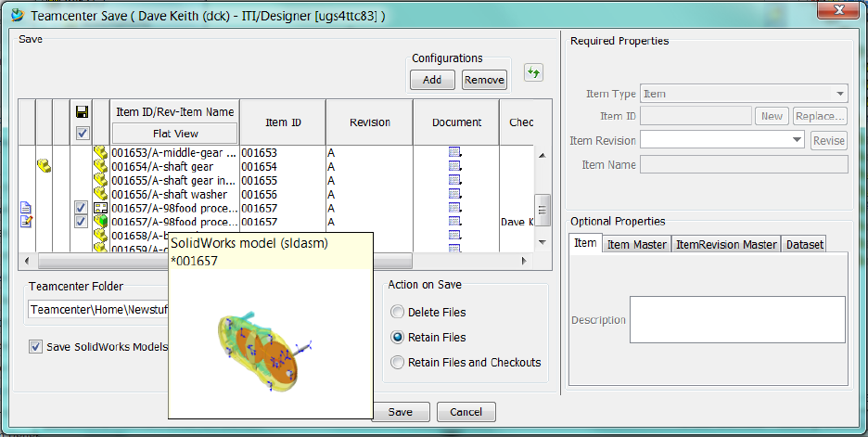Open the Item Revision dropdown
Image resolution: width=868 pixels, height=437 pixels.
[797, 139]
